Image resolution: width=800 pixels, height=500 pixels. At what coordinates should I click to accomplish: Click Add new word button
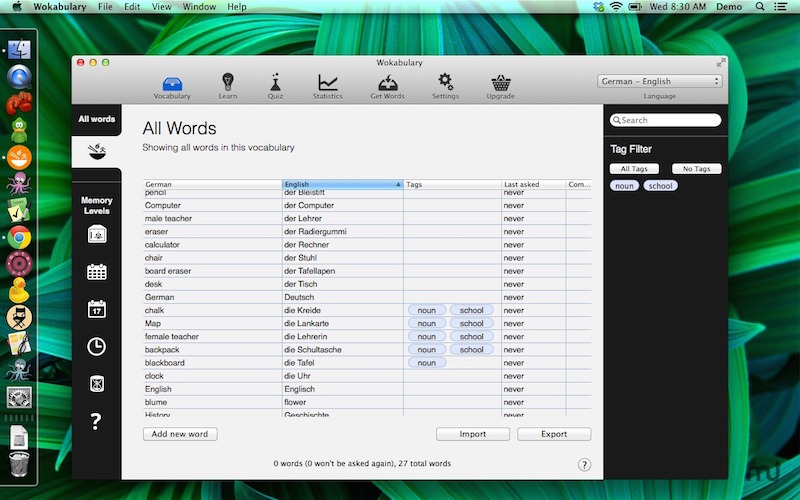click(180, 434)
